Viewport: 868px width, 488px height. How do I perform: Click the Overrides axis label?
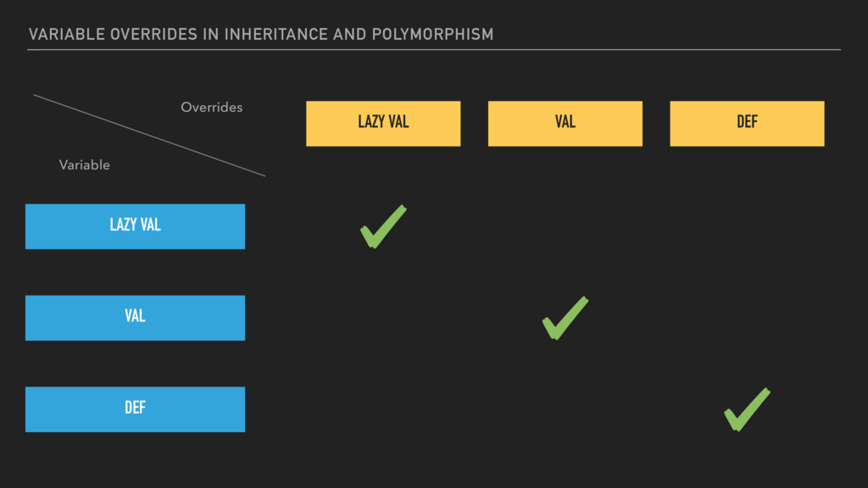click(211, 108)
